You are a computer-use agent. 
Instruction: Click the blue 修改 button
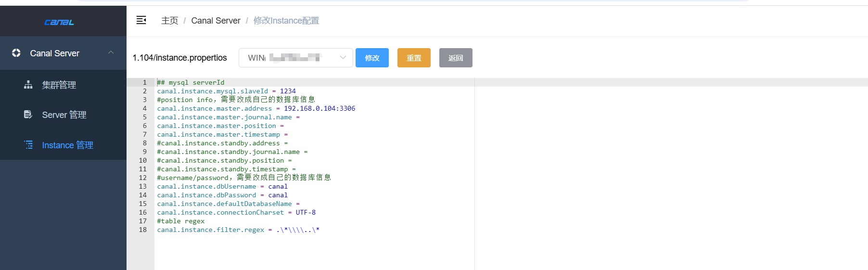372,58
